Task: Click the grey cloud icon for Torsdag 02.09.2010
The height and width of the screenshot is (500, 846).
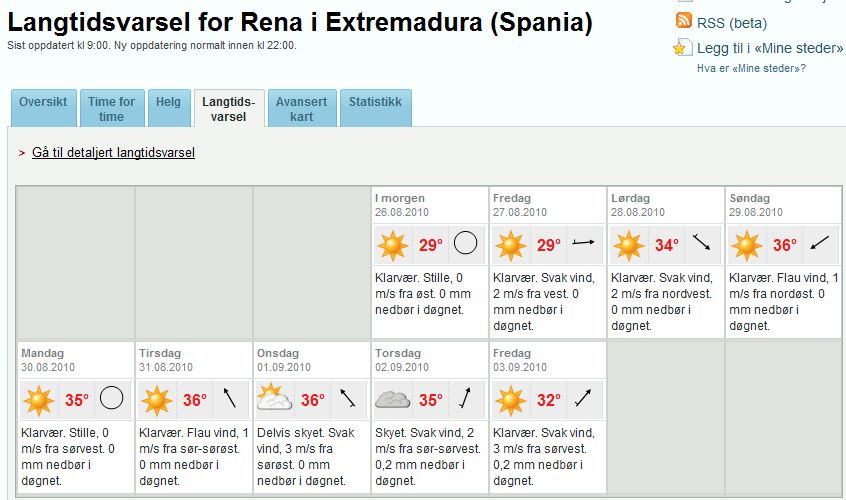Action: 393,400
